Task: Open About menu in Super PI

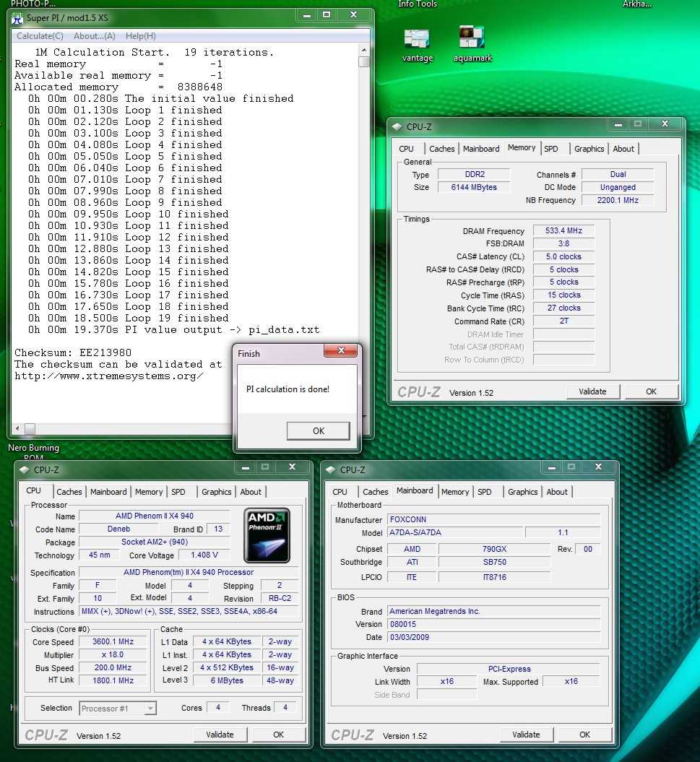Action: tap(95, 36)
